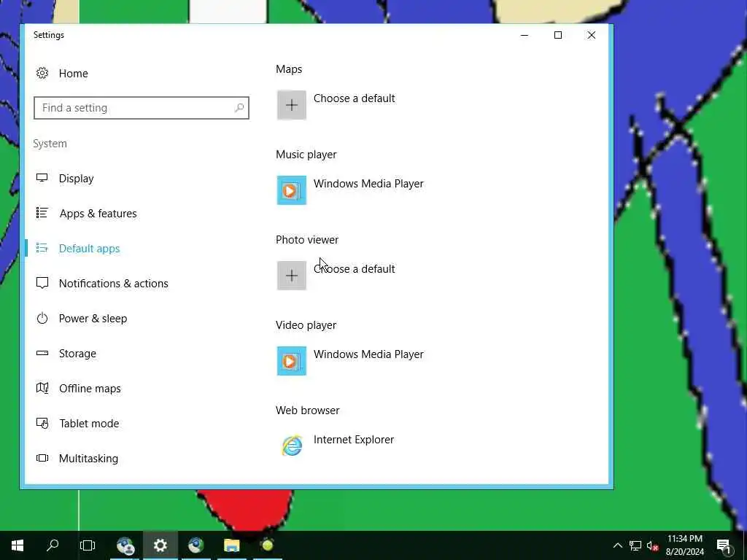The height and width of the screenshot is (560, 747).
Task: Click the Maps heading text
Action: 289,69
